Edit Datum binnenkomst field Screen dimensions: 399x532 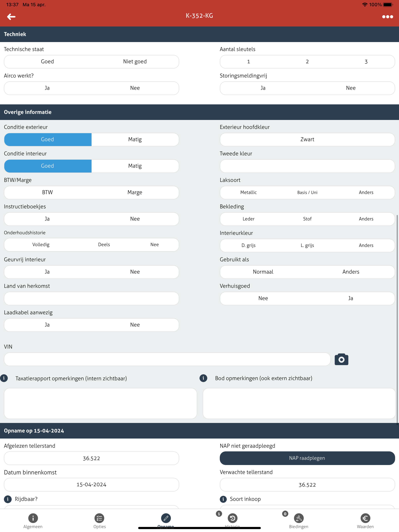91,485
